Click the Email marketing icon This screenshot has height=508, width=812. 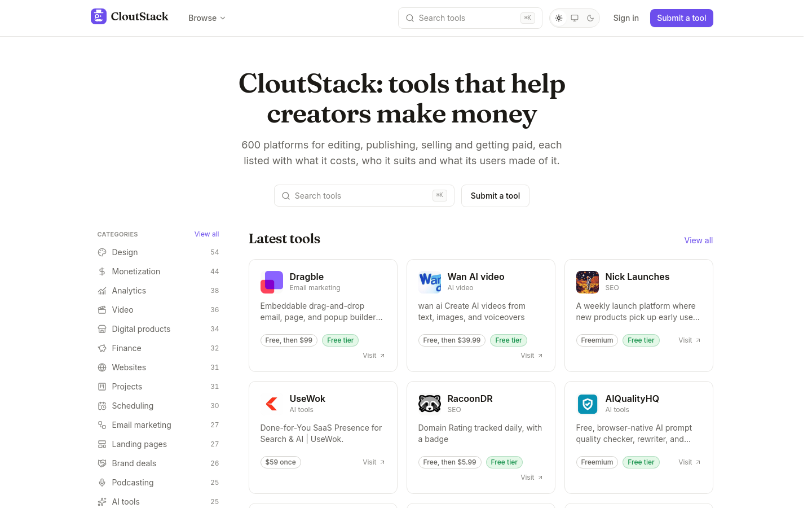pyautogui.click(x=102, y=425)
